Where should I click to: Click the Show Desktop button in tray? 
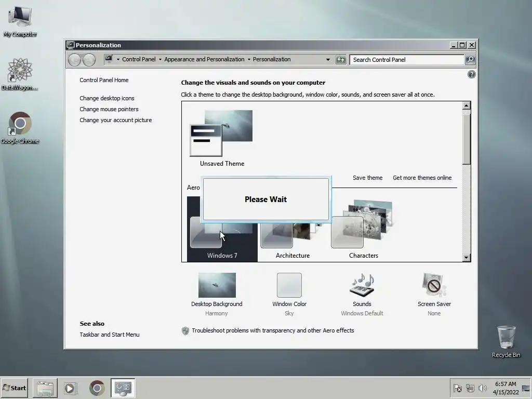(526, 388)
